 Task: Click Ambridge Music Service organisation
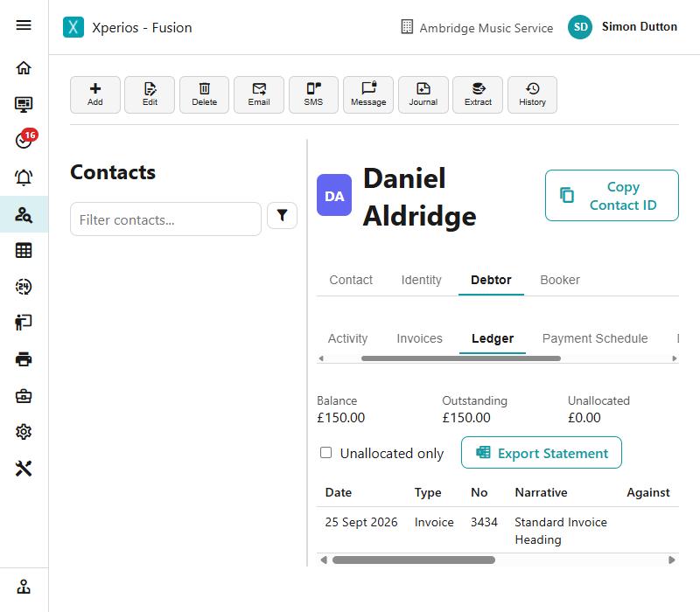pyautogui.click(x=477, y=28)
